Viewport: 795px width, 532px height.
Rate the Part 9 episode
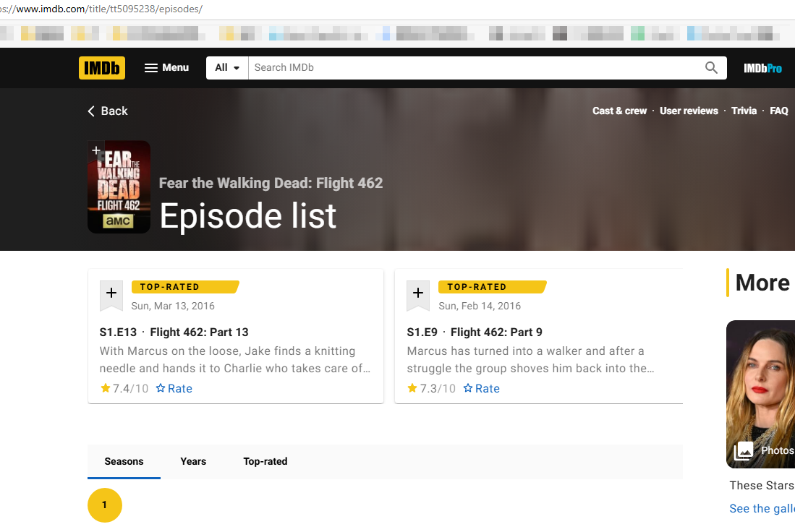click(481, 389)
